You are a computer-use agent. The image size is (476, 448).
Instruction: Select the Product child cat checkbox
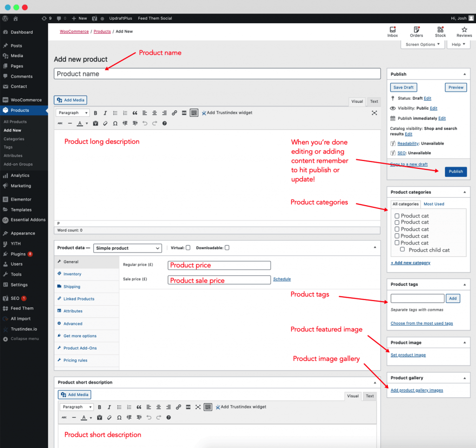click(403, 249)
